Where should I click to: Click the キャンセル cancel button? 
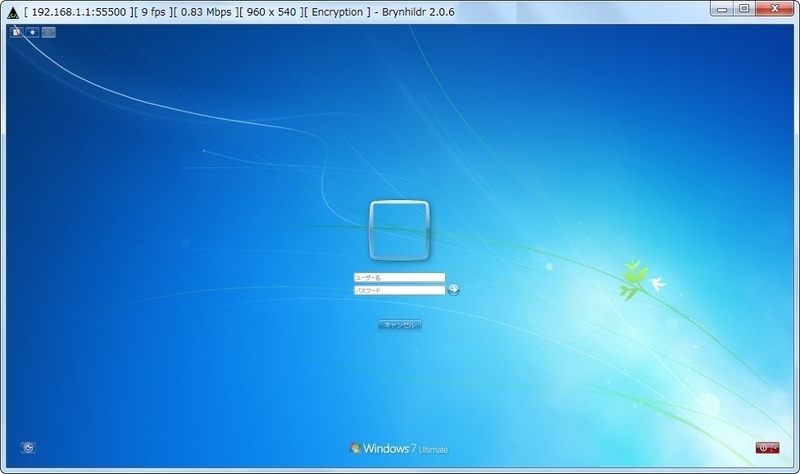(399, 325)
